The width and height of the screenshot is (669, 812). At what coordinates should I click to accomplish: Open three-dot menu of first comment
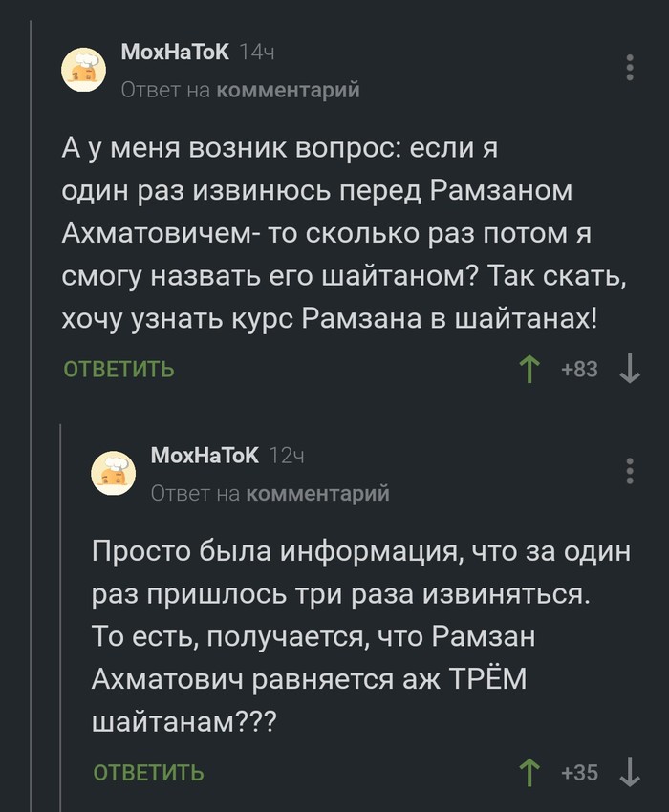point(630,69)
